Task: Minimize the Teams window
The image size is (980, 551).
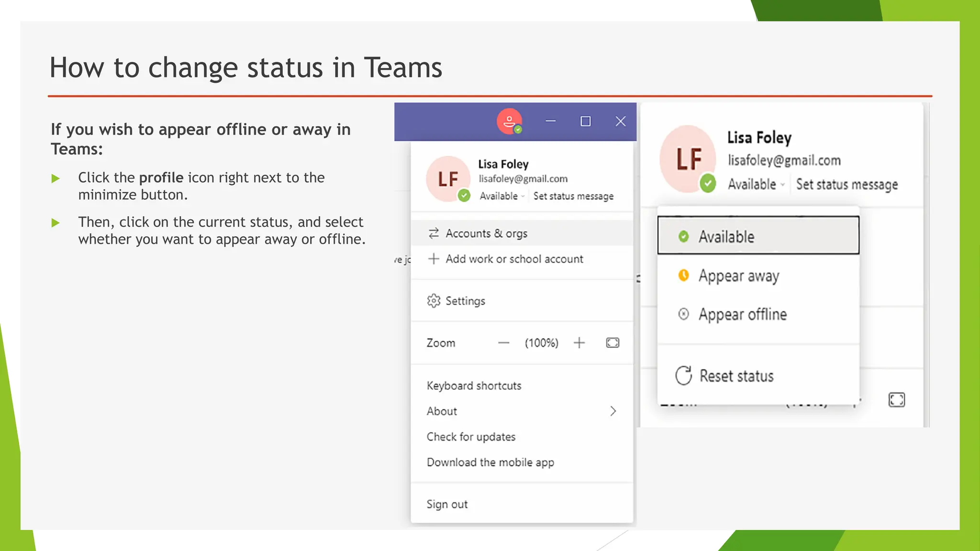Action: (x=551, y=121)
